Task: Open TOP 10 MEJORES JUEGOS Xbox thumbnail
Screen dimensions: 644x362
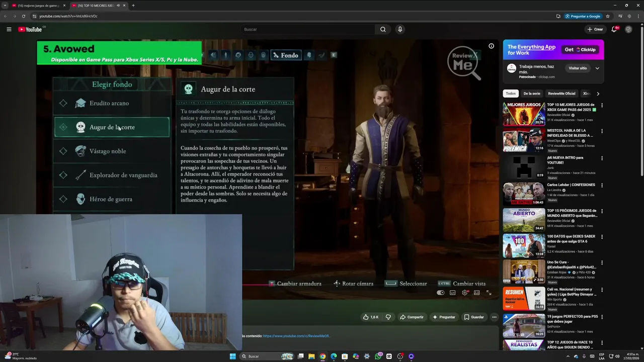Action: (524, 114)
